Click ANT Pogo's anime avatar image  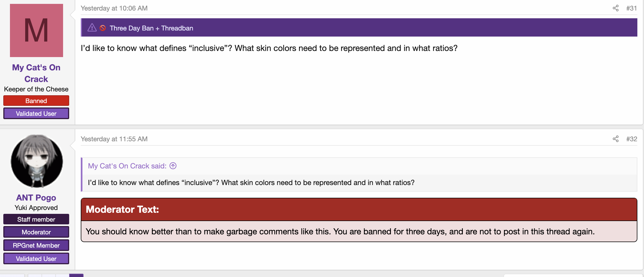[37, 161]
